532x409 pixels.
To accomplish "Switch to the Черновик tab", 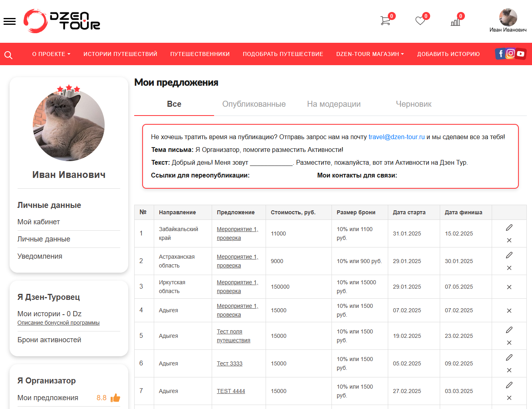I will (x=414, y=104).
